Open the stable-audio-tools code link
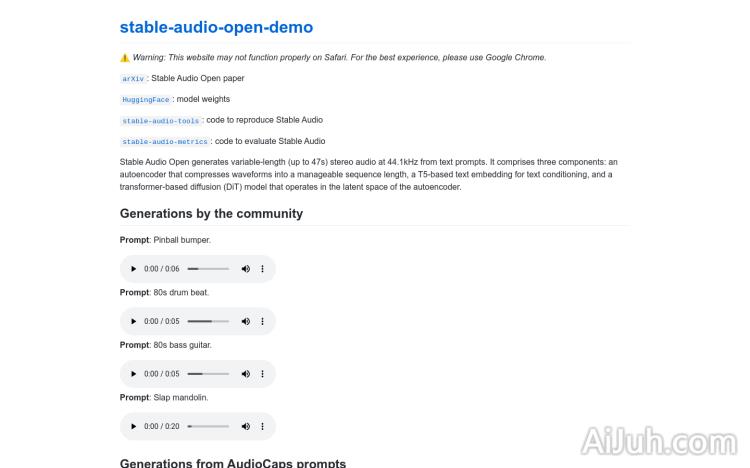This screenshot has width=750, height=468. coord(161,121)
